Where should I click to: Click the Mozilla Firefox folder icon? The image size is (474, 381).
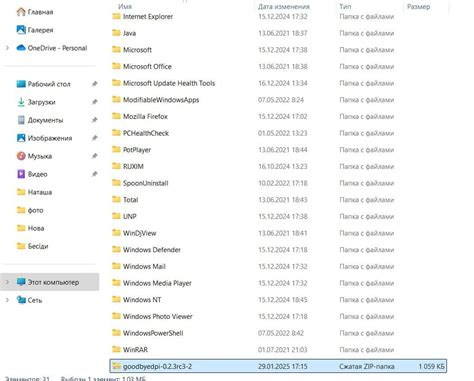tap(116, 116)
